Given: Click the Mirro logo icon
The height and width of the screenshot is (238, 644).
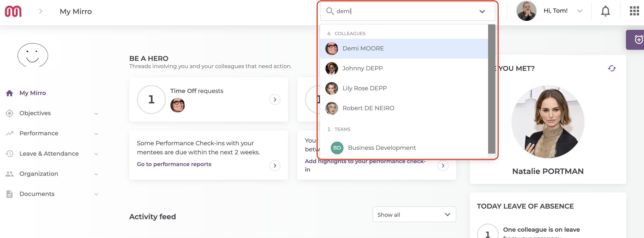Looking at the screenshot, I should point(13,11).
